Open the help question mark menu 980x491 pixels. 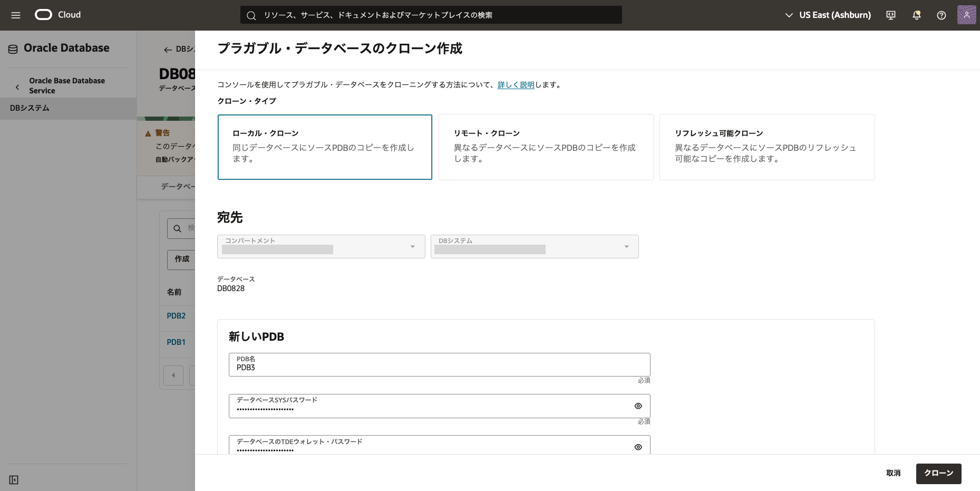pos(942,15)
